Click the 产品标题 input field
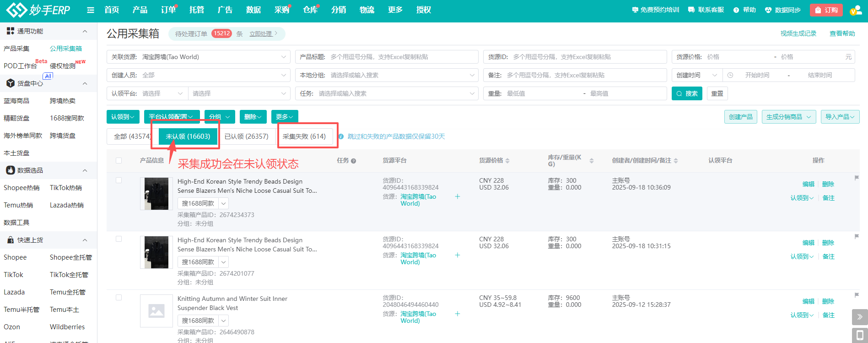 [387, 57]
